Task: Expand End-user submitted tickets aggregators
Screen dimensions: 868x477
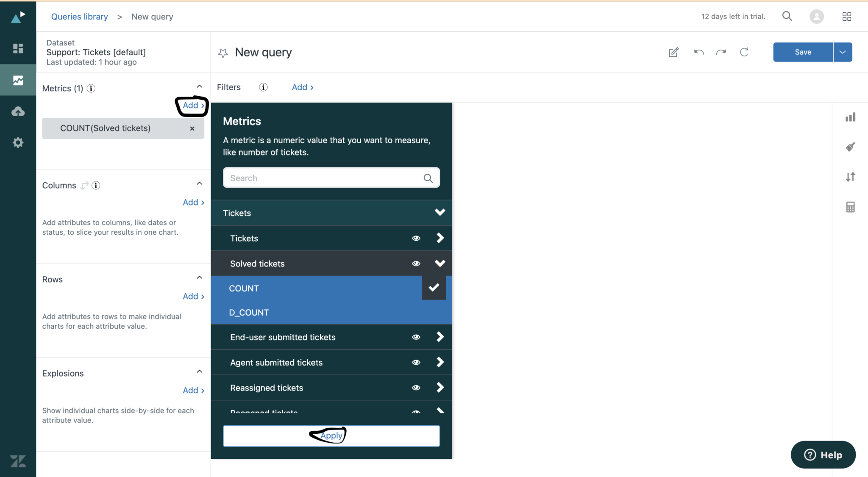Action: pos(440,337)
